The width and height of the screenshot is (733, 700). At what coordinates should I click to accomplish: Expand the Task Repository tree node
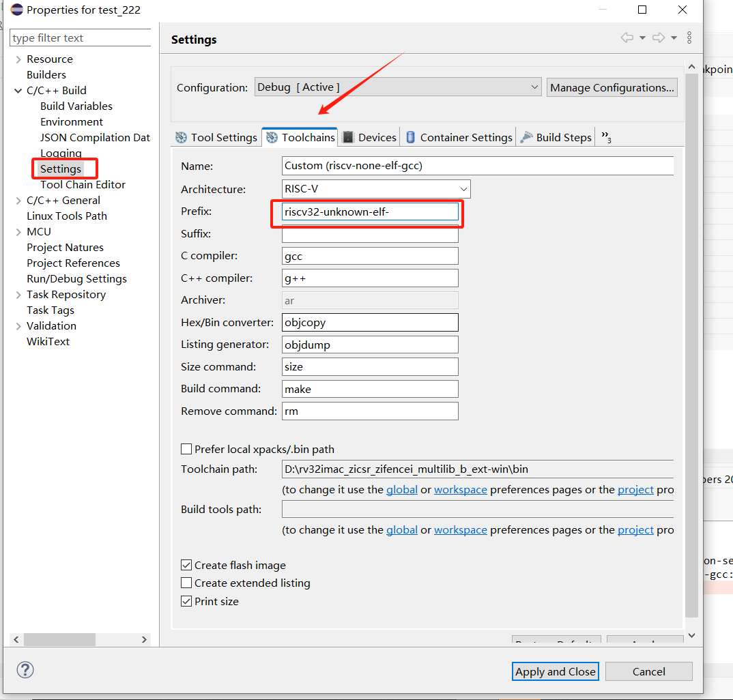tap(18, 295)
